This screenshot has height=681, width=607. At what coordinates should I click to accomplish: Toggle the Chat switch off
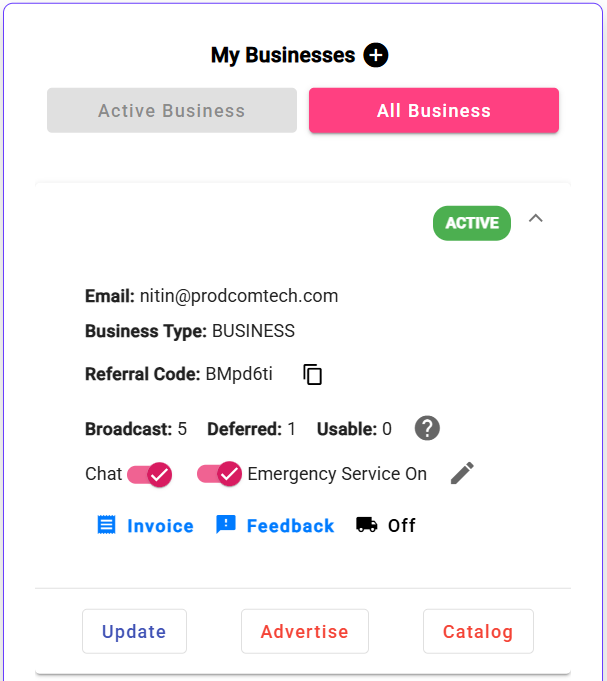pos(149,474)
